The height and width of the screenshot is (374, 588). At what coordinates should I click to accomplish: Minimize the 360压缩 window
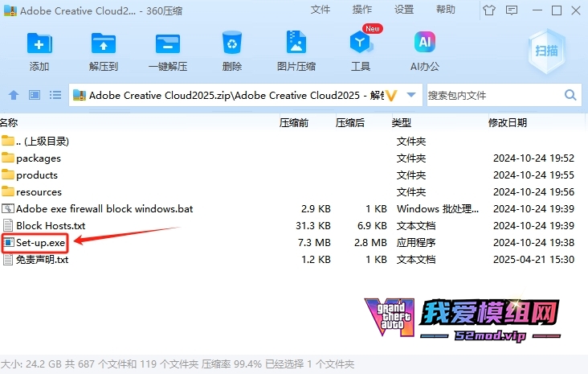pos(537,10)
